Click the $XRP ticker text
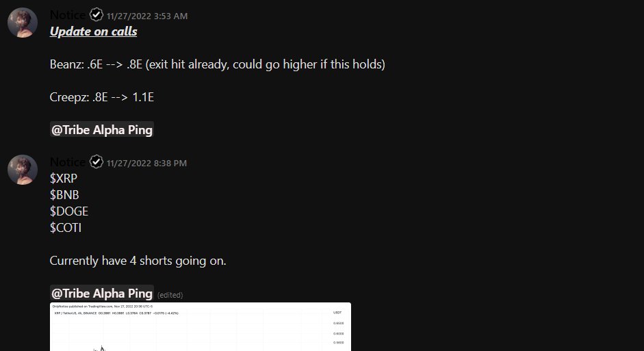The height and width of the screenshot is (351, 644). coord(63,179)
